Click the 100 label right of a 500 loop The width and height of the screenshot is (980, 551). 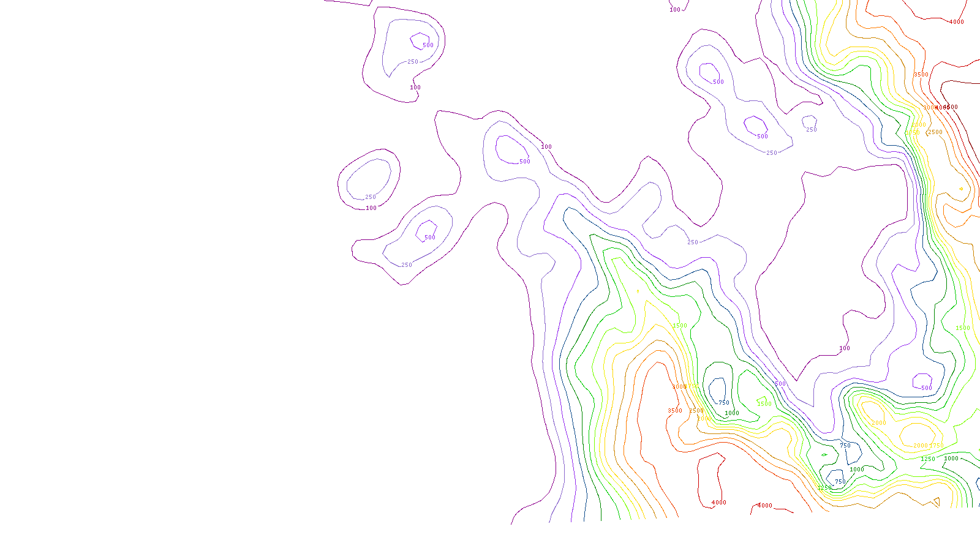coord(546,147)
